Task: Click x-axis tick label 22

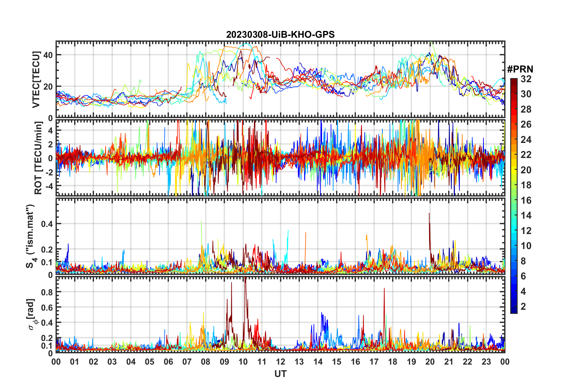Action: click(x=467, y=362)
